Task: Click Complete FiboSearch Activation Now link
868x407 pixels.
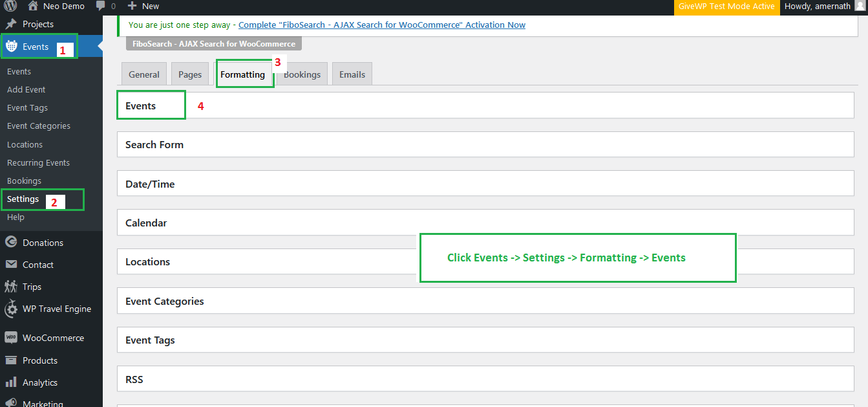Action: (x=382, y=25)
